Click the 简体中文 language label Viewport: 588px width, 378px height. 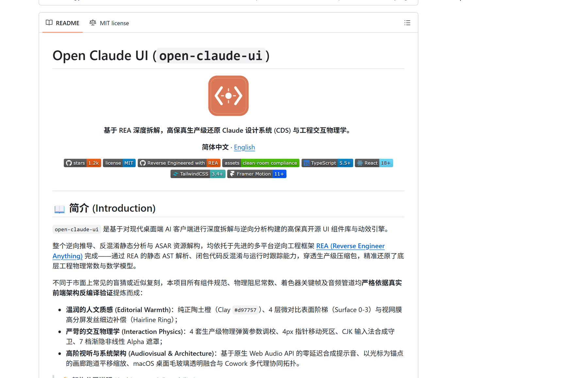(215, 147)
